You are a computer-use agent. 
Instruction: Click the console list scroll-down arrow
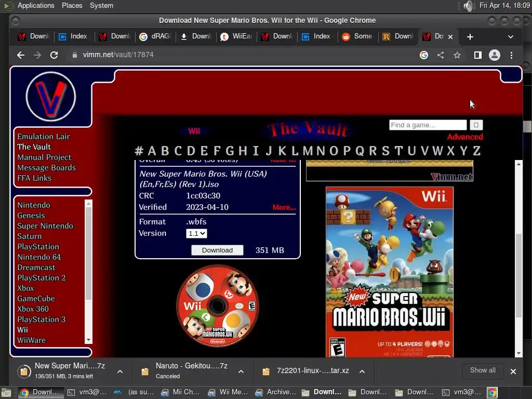pyautogui.click(x=88, y=340)
